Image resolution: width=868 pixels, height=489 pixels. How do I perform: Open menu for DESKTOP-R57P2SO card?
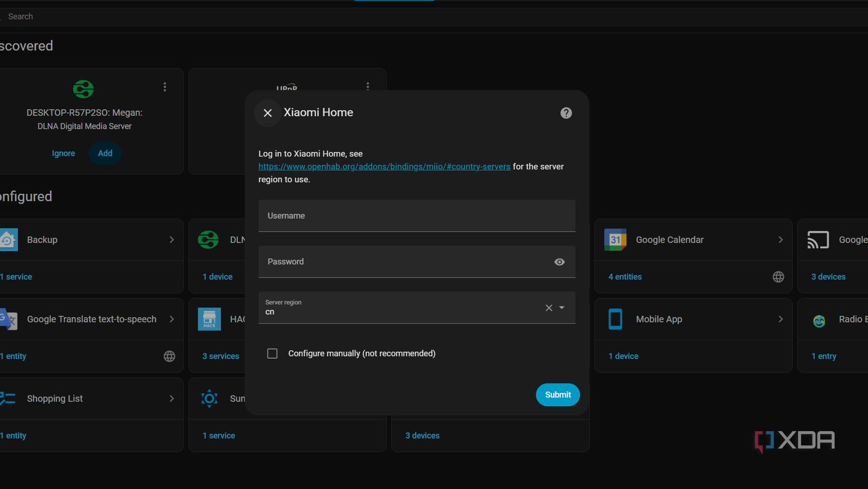pos(165,87)
